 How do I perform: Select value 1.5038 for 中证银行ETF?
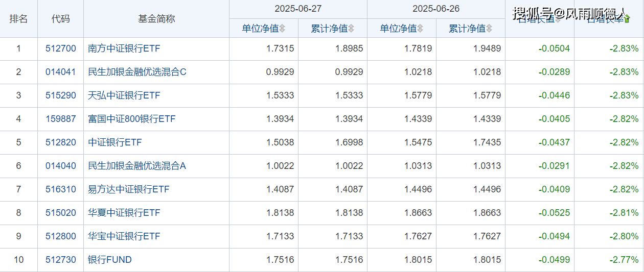point(280,143)
